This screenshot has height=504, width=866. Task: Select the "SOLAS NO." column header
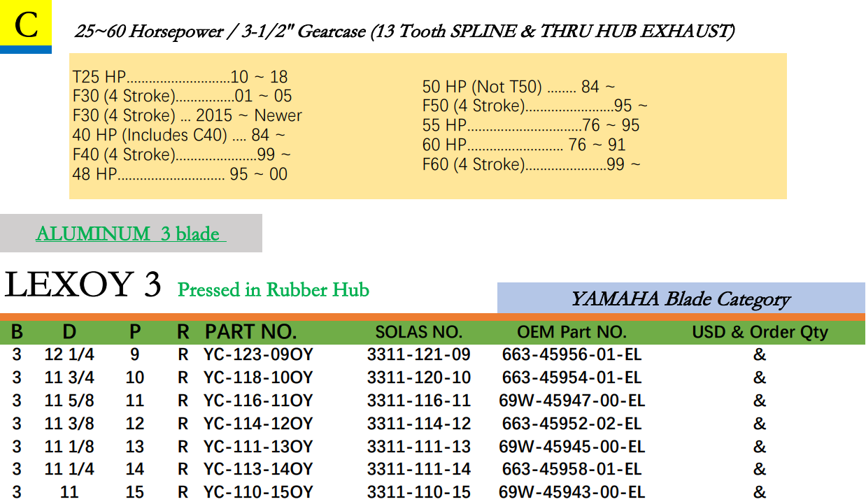419,332
